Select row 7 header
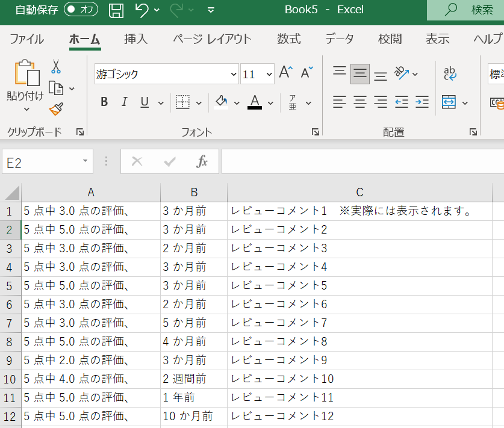 pos(10,323)
